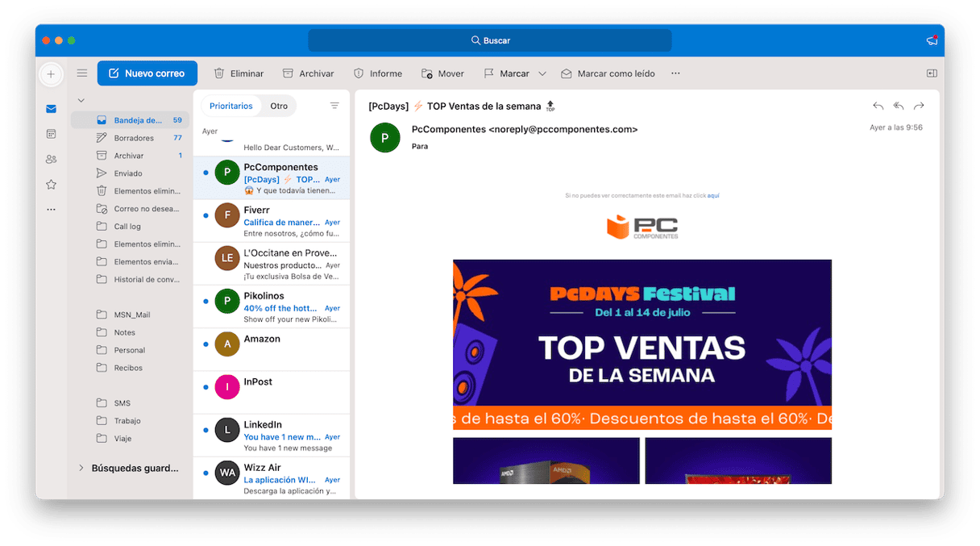
Task: Click the Fiverr sender avatar
Action: tap(227, 215)
